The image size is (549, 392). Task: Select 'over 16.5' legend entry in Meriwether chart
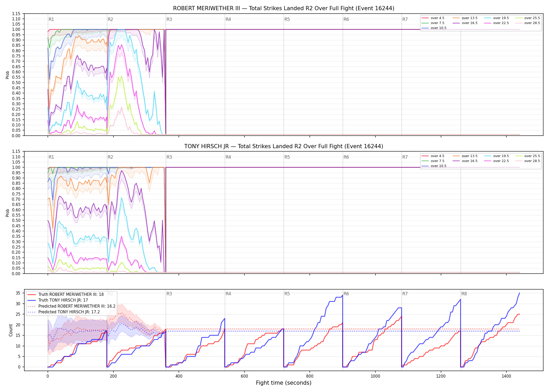(x=465, y=23)
